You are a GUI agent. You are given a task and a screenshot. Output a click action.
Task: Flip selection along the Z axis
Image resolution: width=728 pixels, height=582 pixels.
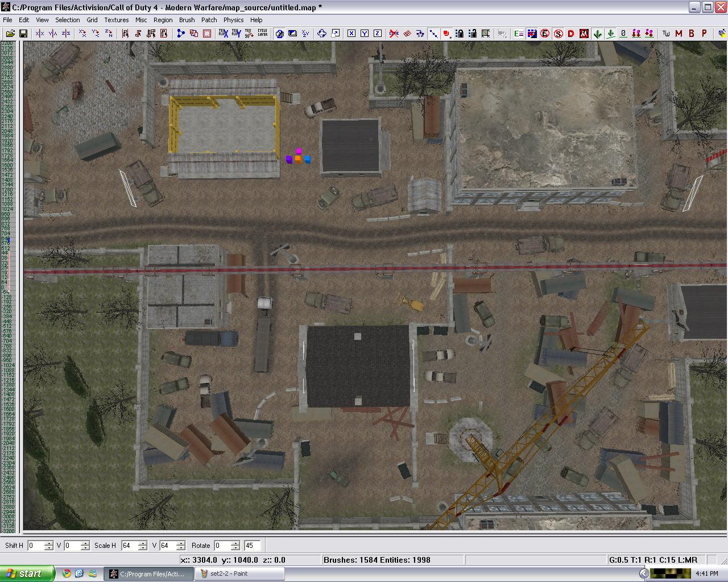pos(66,34)
